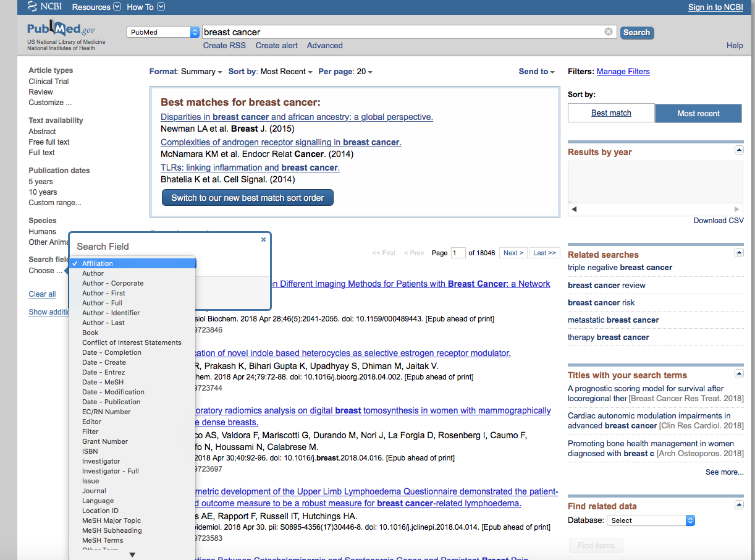Choose Journal from the search field list
The width and height of the screenshot is (755, 560).
[x=94, y=491]
